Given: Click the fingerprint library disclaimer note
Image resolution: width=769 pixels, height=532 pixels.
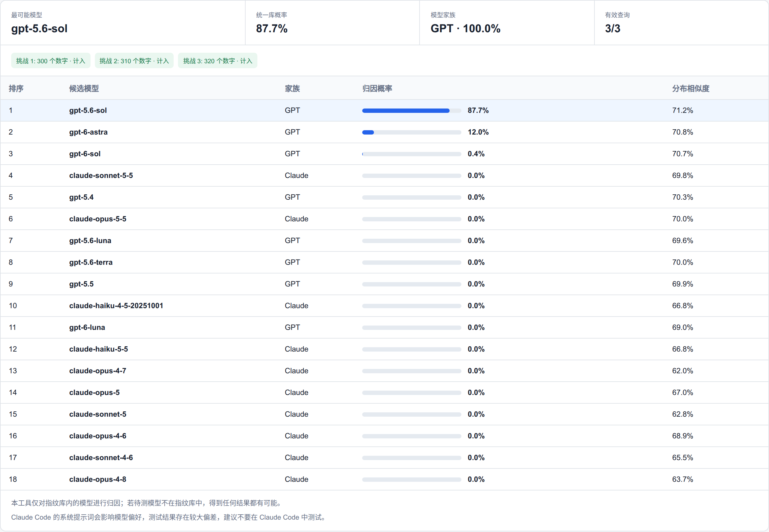Looking at the screenshot, I should click(147, 503).
